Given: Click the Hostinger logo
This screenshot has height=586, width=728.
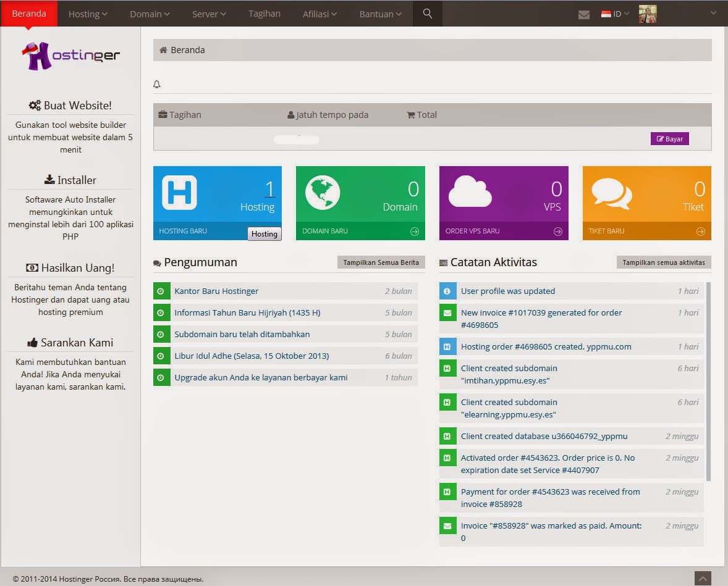Looking at the screenshot, I should (71, 56).
